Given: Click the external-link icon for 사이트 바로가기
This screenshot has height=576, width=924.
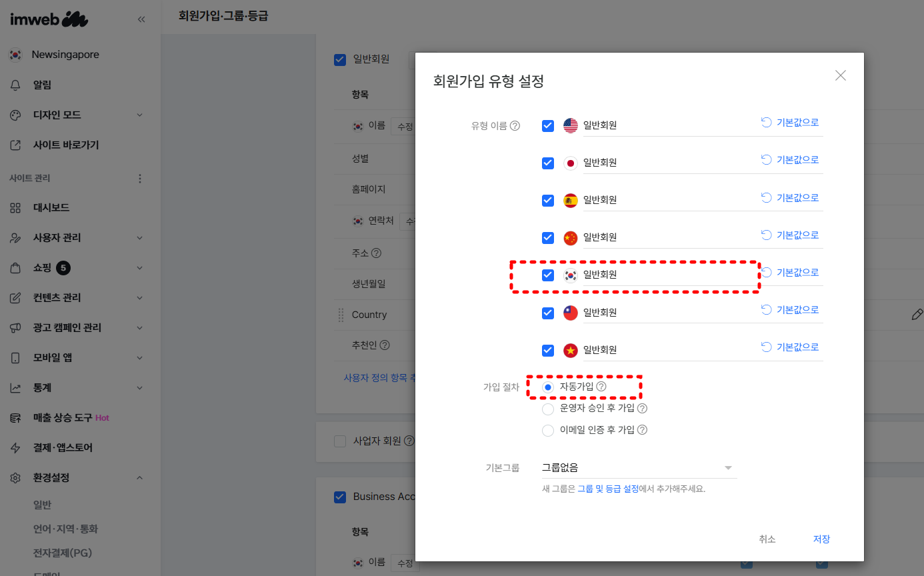Looking at the screenshot, I should (x=15, y=145).
